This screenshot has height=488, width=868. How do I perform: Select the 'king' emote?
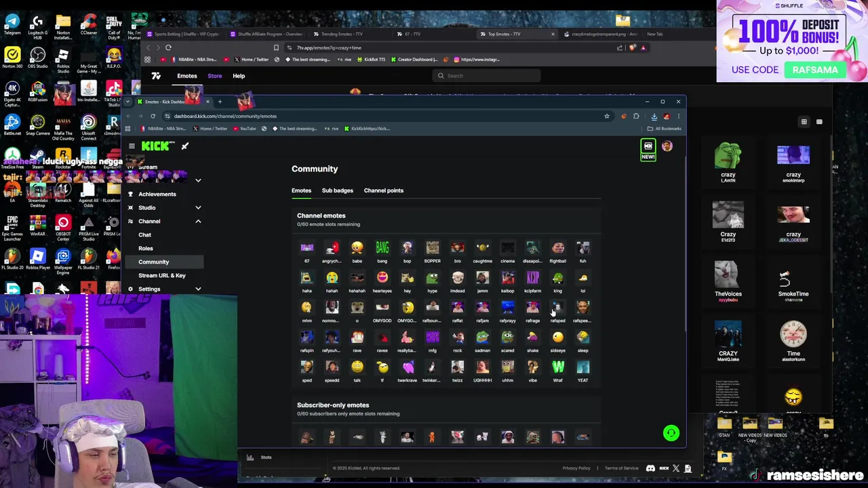click(558, 278)
